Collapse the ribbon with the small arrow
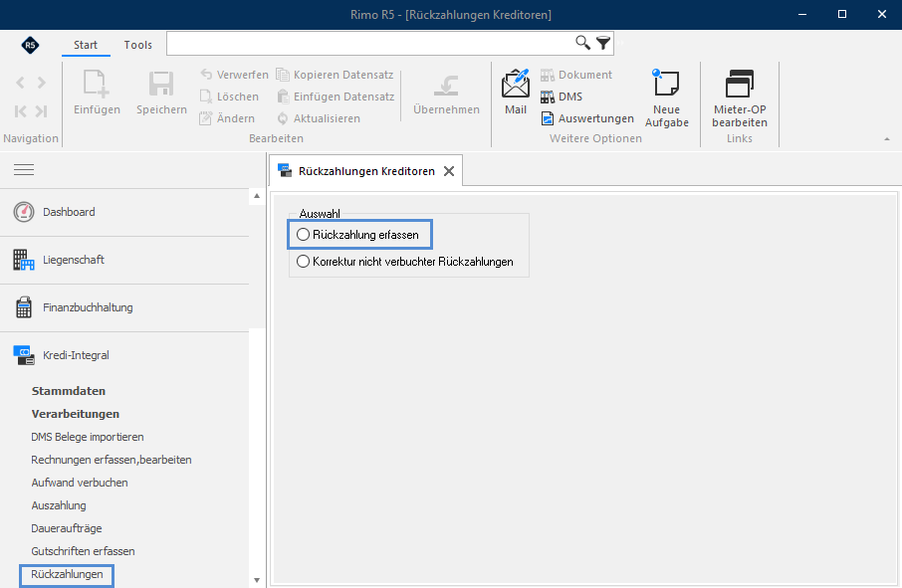This screenshot has height=588, width=902. (886, 139)
